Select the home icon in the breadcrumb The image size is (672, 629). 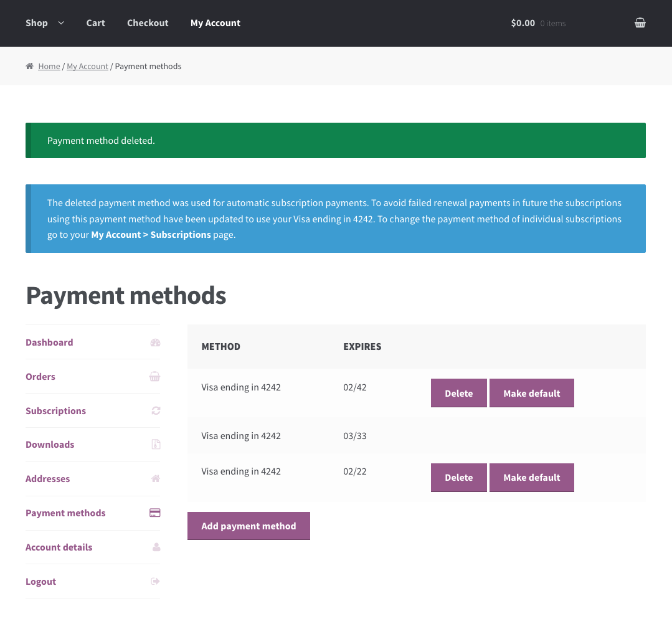(29, 66)
